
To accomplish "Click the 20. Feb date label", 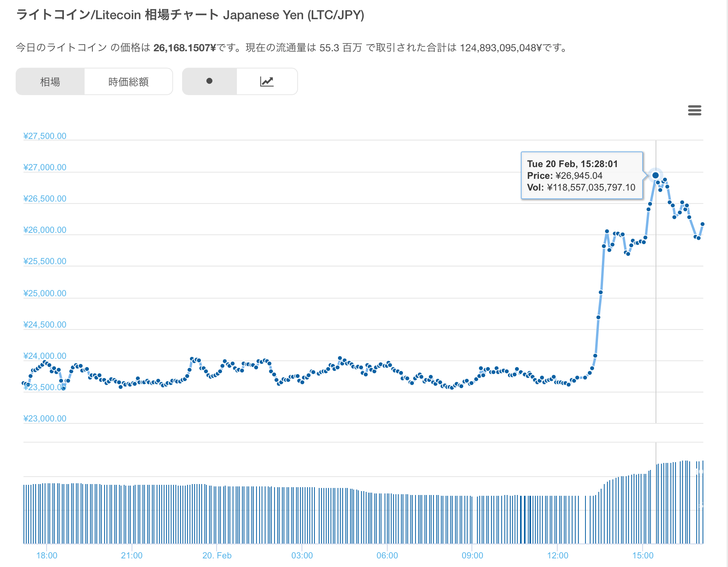I will [217, 555].
